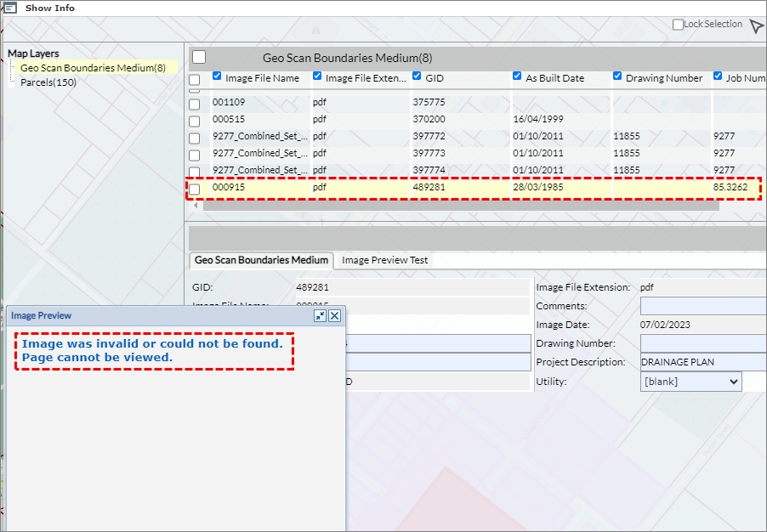767x532 pixels.
Task: Click the Show Info panel icon
Action: coord(10,8)
